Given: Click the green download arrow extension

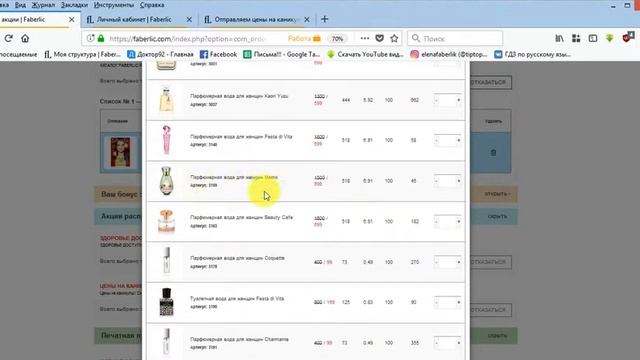Looking at the screenshot, I should pyautogui.click(x=609, y=38).
